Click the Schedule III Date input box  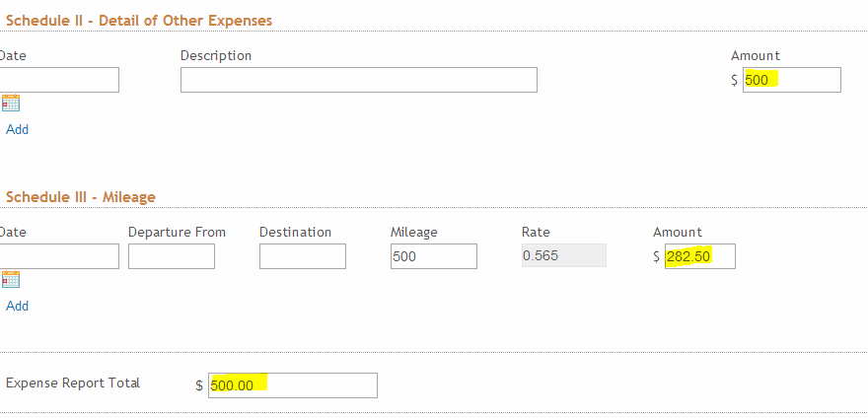(x=59, y=256)
